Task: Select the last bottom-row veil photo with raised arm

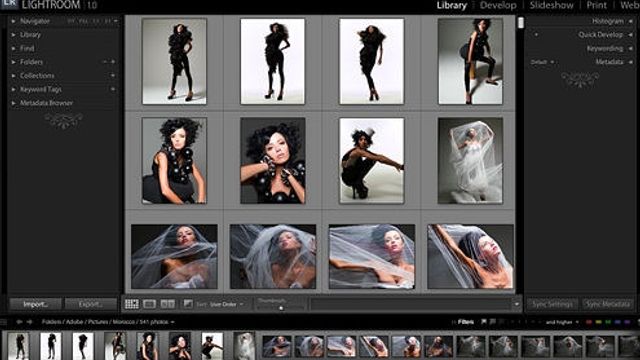Action: tap(470, 256)
